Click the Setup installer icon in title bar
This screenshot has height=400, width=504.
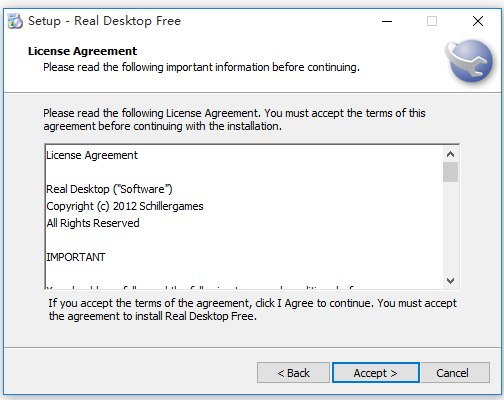coord(15,21)
